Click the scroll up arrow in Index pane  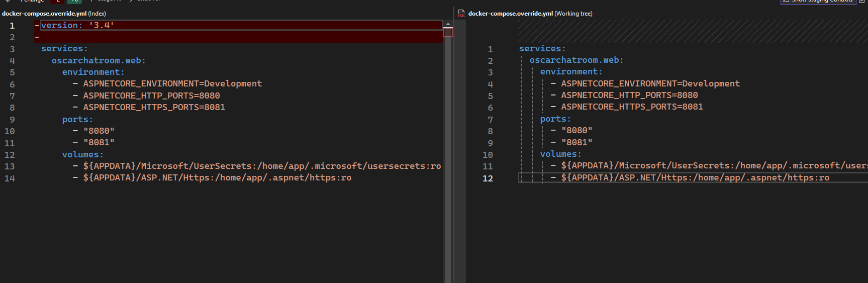coord(448,24)
